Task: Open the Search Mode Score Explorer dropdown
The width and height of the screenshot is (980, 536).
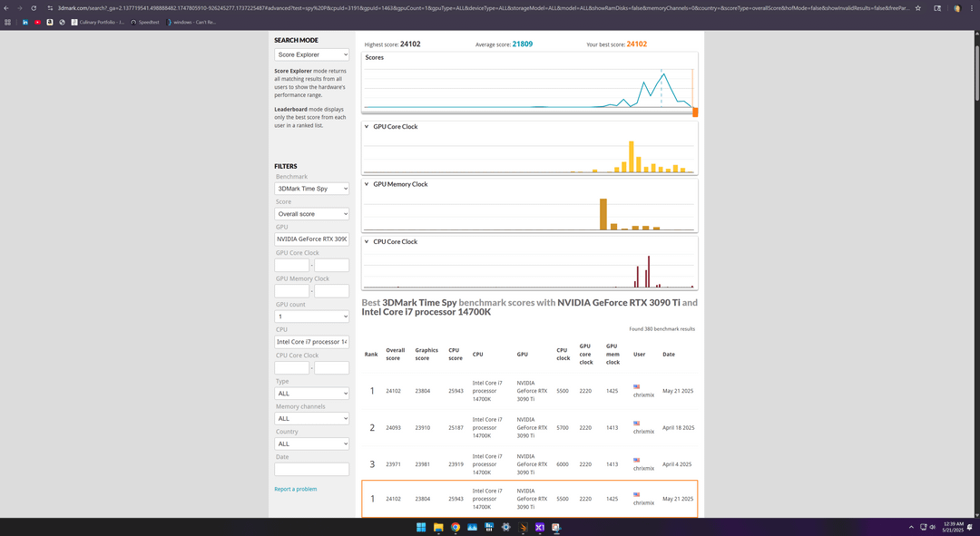Action: tap(311, 54)
